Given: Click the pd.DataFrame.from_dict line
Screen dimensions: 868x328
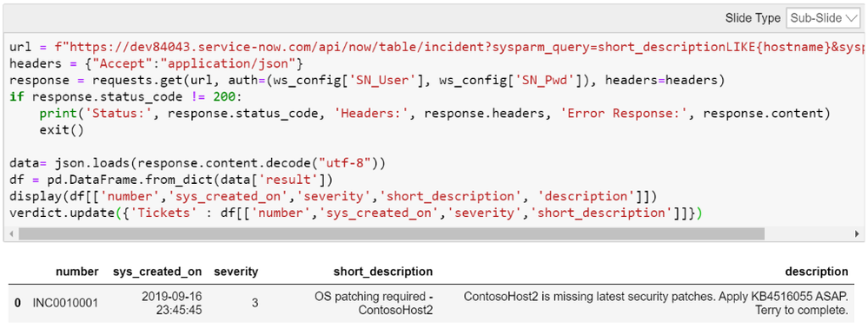Looking at the screenshot, I should [x=171, y=180].
